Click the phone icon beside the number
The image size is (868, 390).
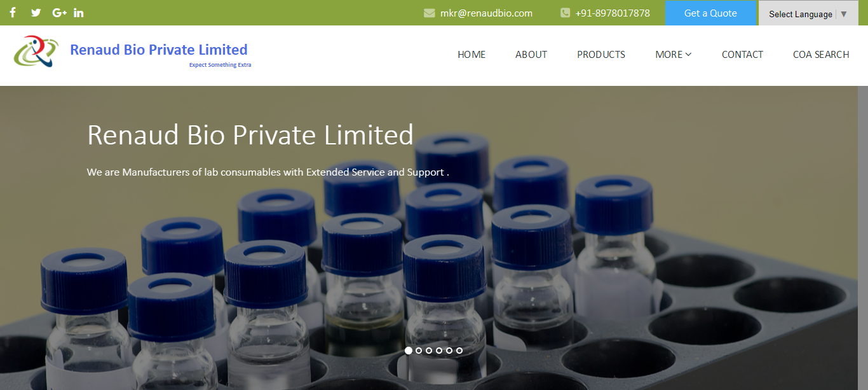pyautogui.click(x=565, y=13)
